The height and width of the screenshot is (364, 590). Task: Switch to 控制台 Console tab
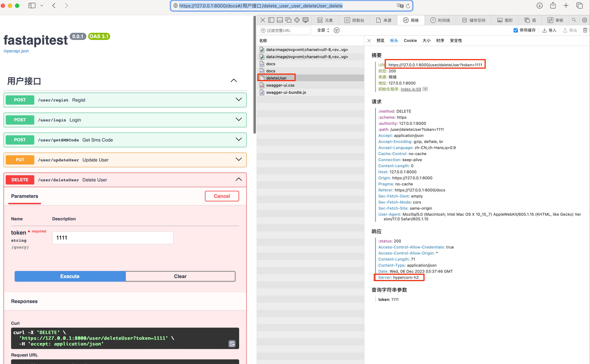(x=354, y=20)
